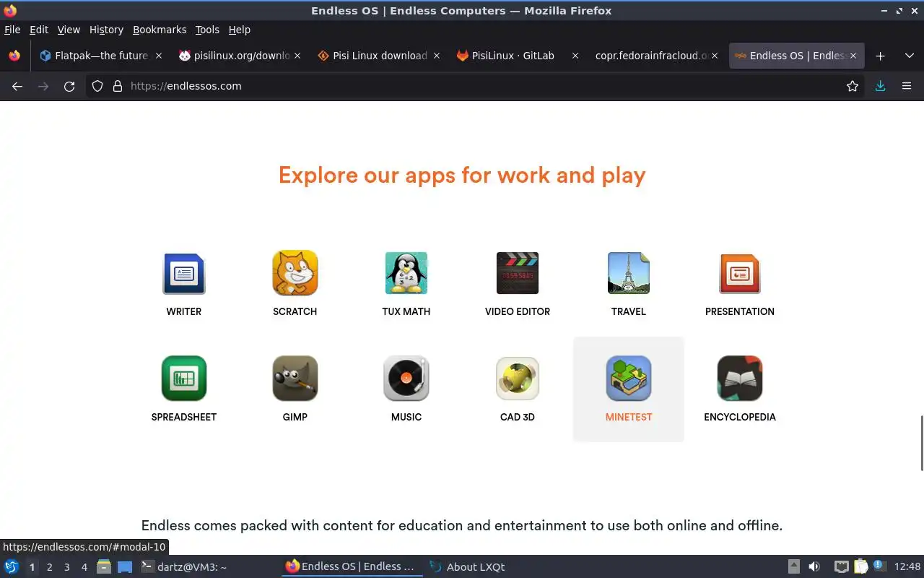Open the Help menu
The width and height of the screenshot is (924, 578).
pos(239,30)
